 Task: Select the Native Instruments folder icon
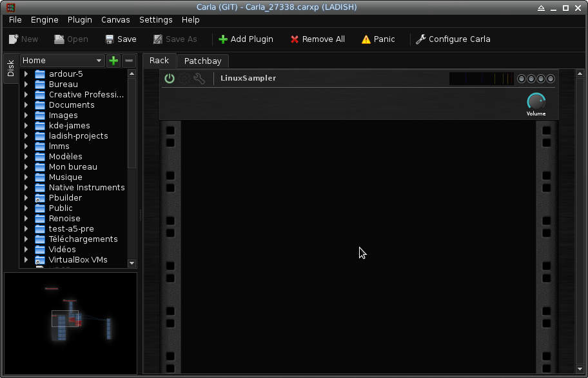point(40,188)
